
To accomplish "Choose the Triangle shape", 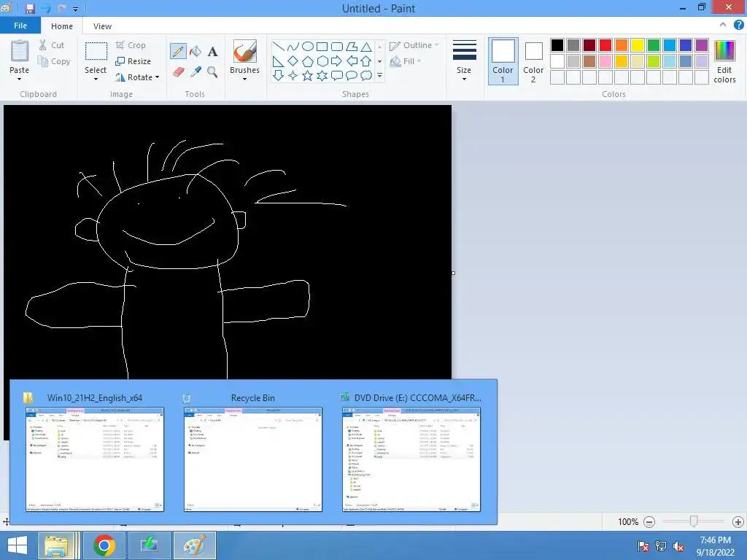I will click(x=366, y=46).
